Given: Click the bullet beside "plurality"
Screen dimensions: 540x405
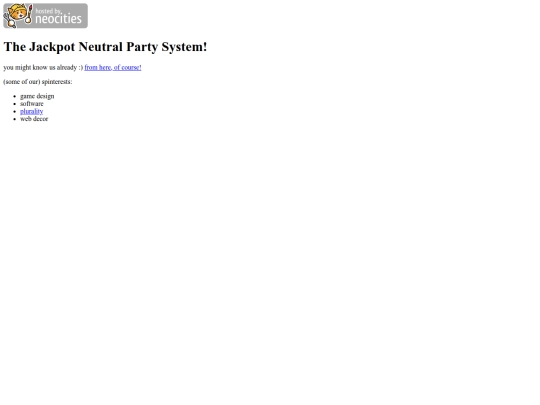Looking at the screenshot, I should pos(14,112).
